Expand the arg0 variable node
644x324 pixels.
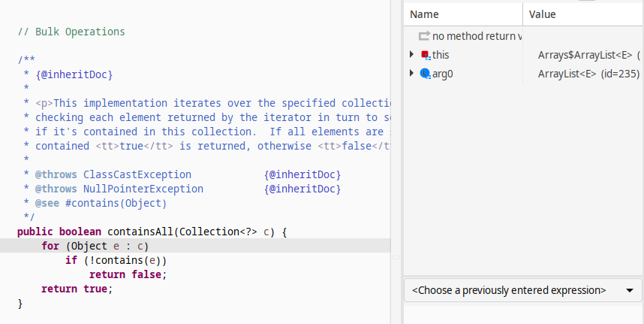pos(411,74)
